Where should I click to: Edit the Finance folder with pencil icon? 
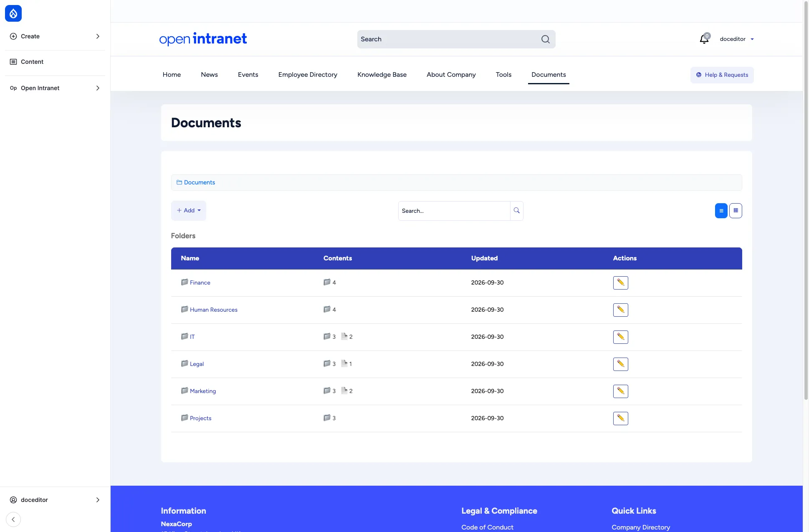click(621, 283)
